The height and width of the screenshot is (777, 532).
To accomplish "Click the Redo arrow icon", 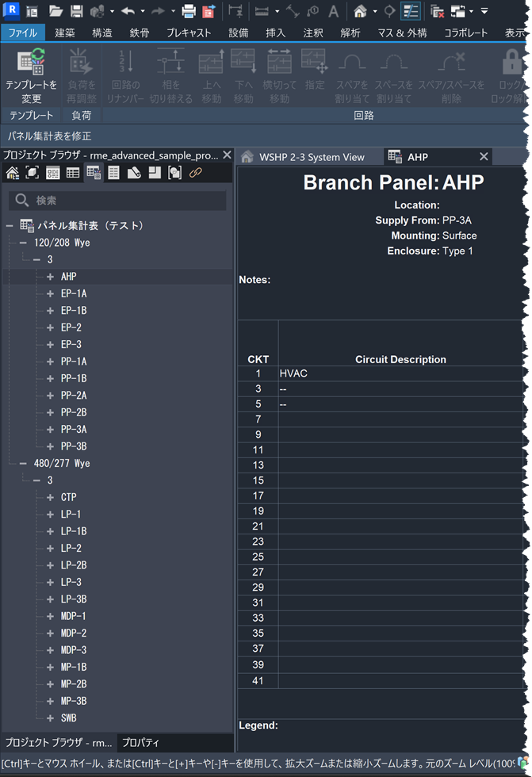I will click(x=158, y=11).
